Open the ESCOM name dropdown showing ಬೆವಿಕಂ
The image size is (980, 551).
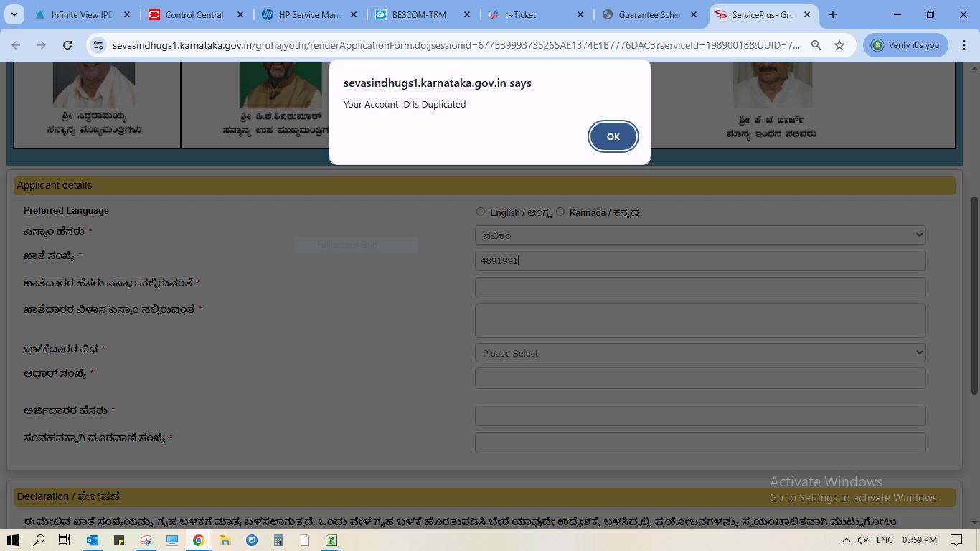700,235
